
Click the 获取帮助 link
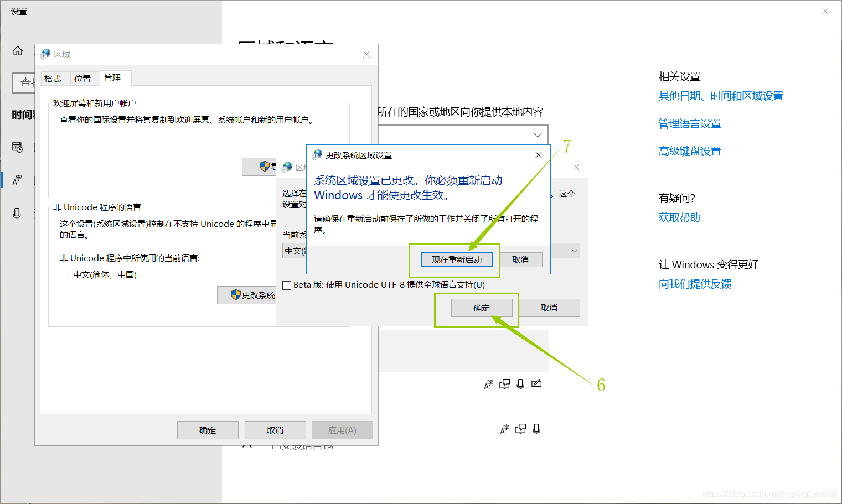pyautogui.click(x=679, y=217)
